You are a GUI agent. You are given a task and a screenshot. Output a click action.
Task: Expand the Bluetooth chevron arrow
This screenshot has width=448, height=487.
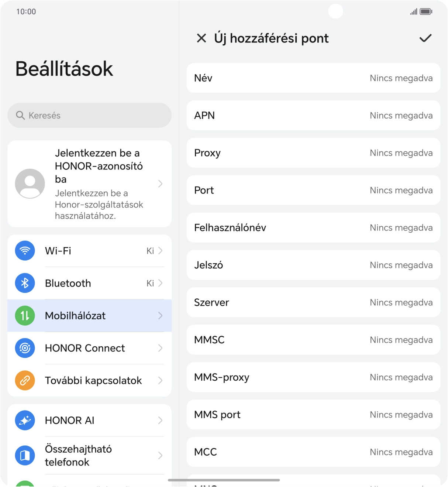coord(160,283)
